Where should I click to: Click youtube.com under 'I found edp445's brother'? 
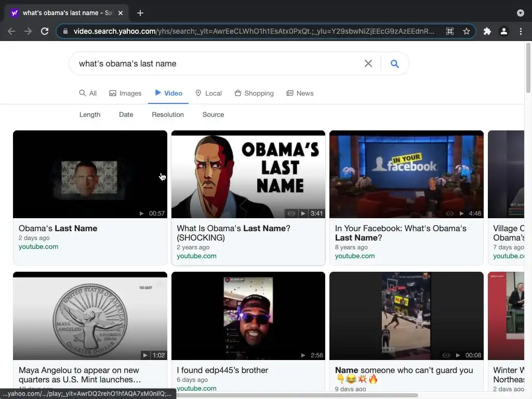tap(197, 388)
